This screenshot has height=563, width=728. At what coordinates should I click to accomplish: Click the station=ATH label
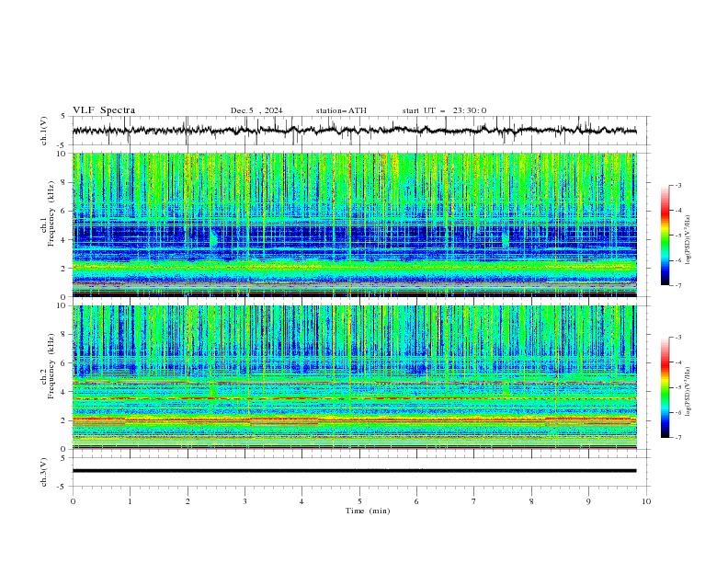click(x=341, y=110)
